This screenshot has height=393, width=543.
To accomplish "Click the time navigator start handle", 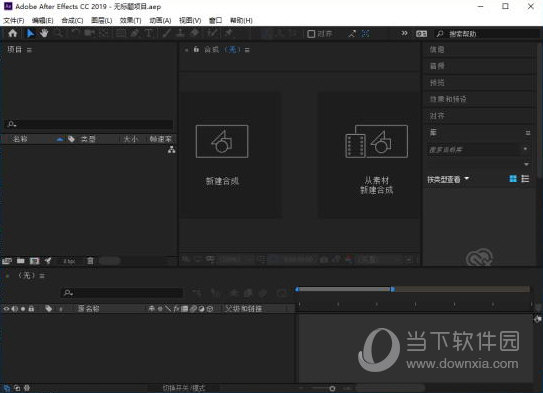I will 297,289.
